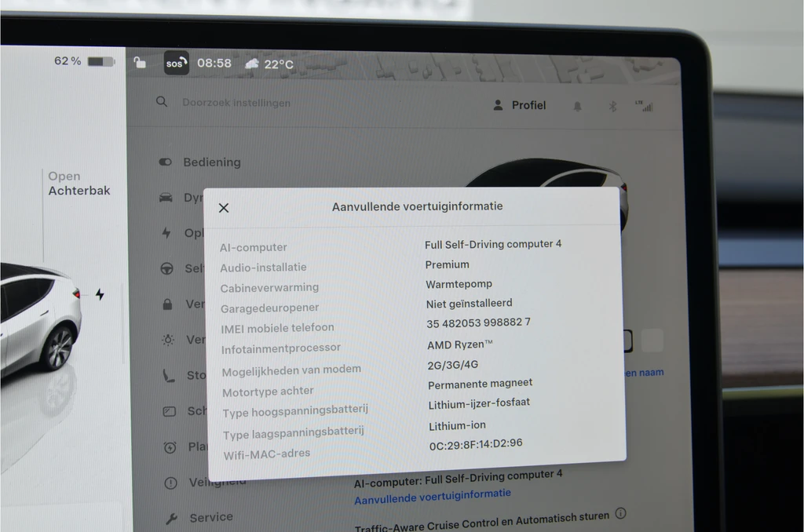Image resolution: width=804 pixels, height=532 pixels.
Task: Click the screen display sidebar icon
Action: pos(170,412)
